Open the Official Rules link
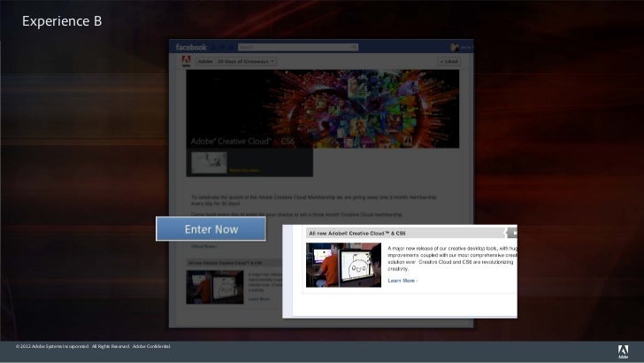 (x=203, y=247)
